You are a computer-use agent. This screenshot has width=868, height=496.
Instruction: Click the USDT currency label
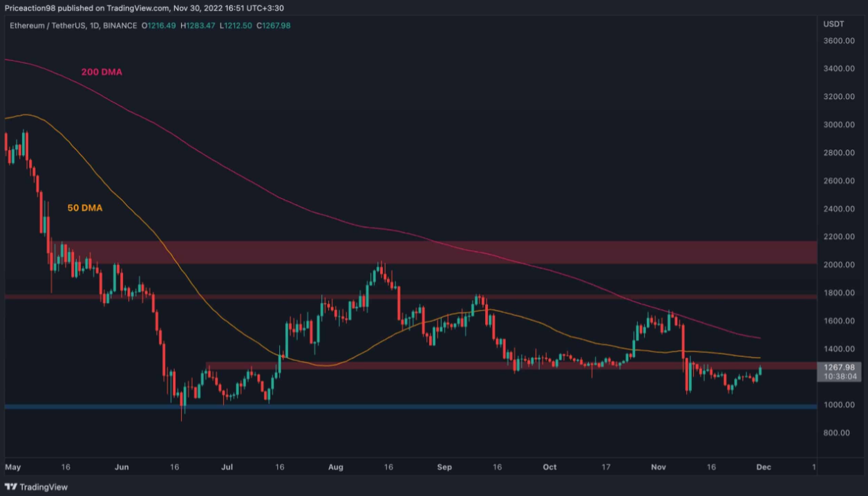tap(833, 24)
